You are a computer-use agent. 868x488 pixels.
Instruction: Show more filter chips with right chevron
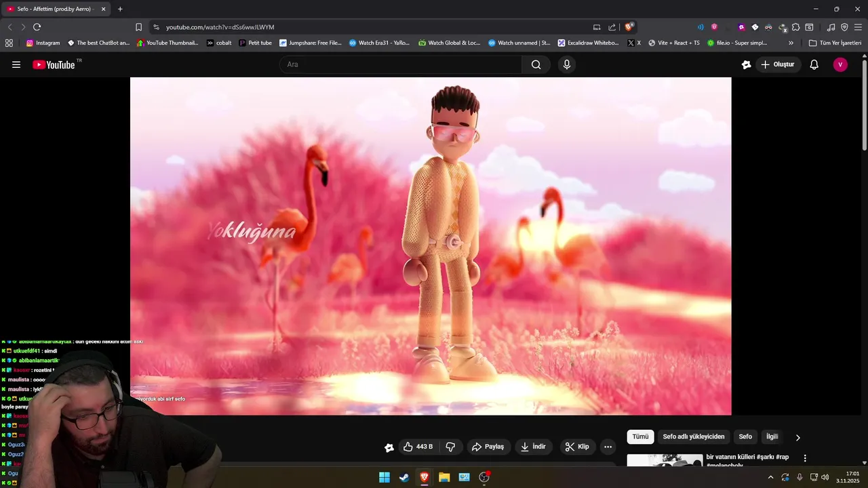coord(797,438)
